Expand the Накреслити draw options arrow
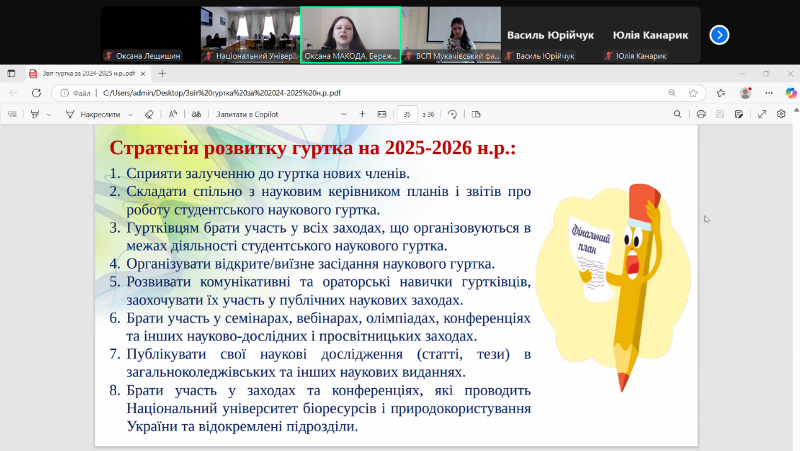Image resolution: width=800 pixels, height=451 pixels. click(129, 114)
